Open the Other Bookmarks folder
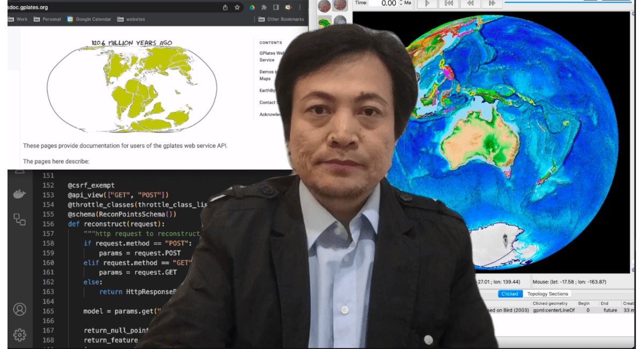This screenshot has width=644, height=349. coord(281,19)
